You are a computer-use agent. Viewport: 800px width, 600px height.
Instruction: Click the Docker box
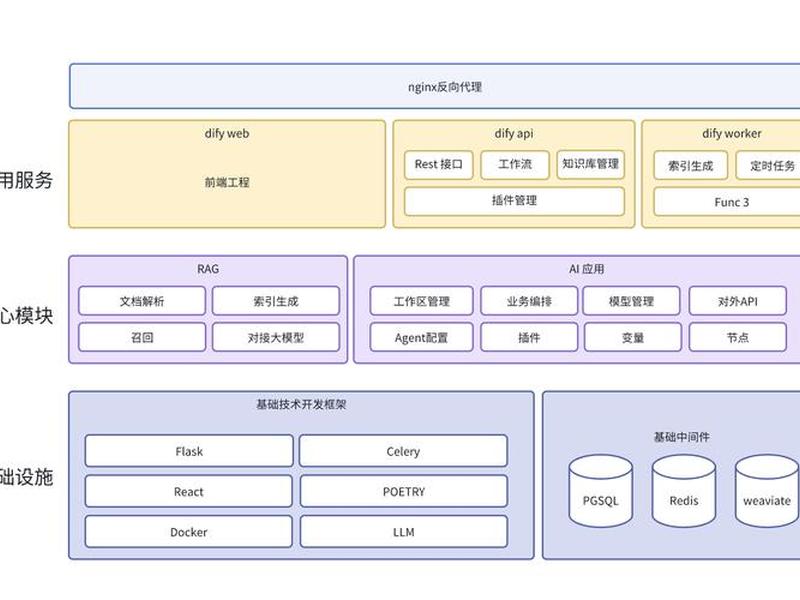tap(189, 532)
